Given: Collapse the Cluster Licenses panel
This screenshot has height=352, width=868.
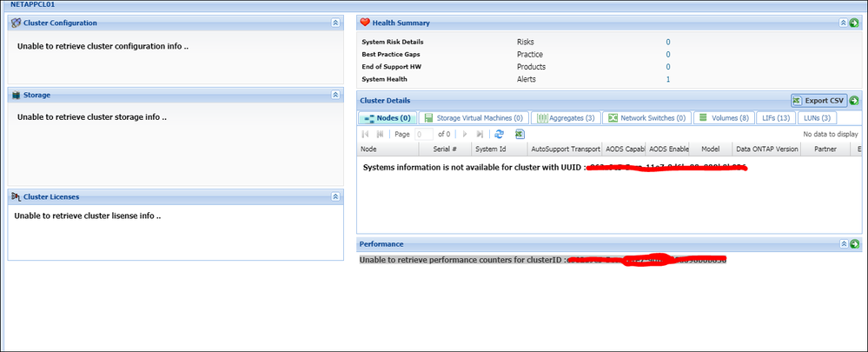Looking at the screenshot, I should point(336,197).
